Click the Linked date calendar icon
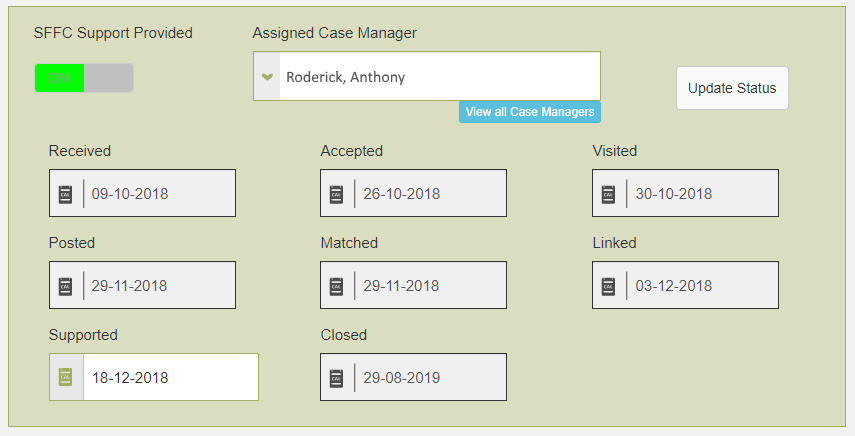Image resolution: width=855 pixels, height=436 pixels. point(609,286)
